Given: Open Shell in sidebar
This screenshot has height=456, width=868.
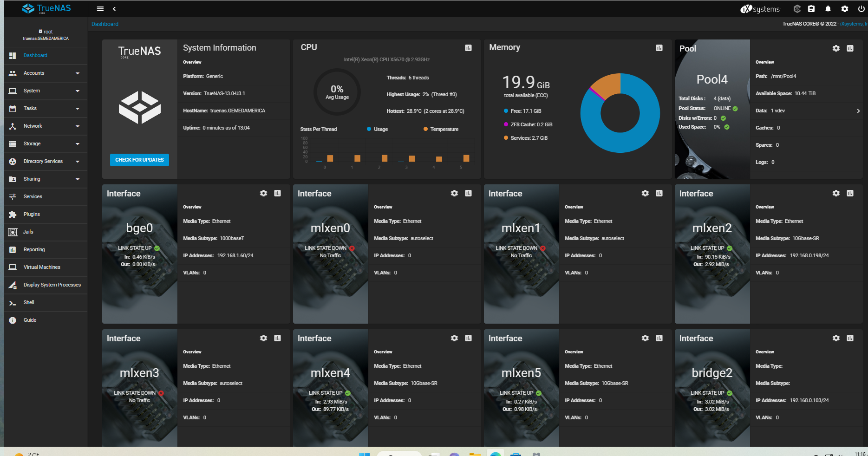Looking at the screenshot, I should (46, 303).
